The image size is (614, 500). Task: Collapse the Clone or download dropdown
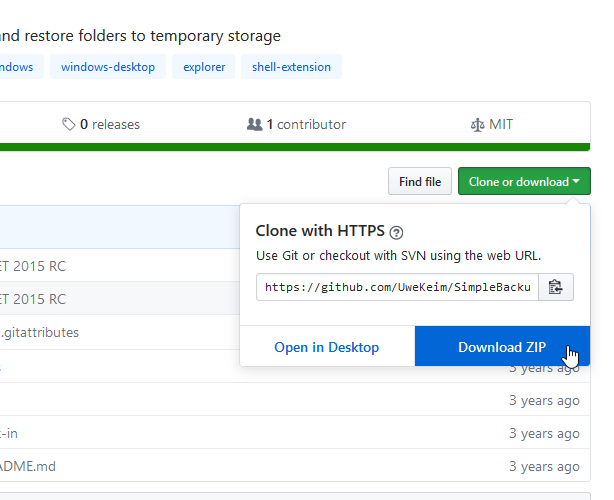click(524, 181)
